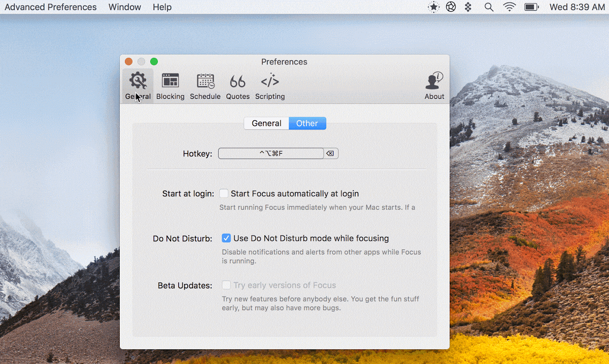This screenshot has width=609, height=364.
Task: Close the Preferences window
Action: click(129, 61)
